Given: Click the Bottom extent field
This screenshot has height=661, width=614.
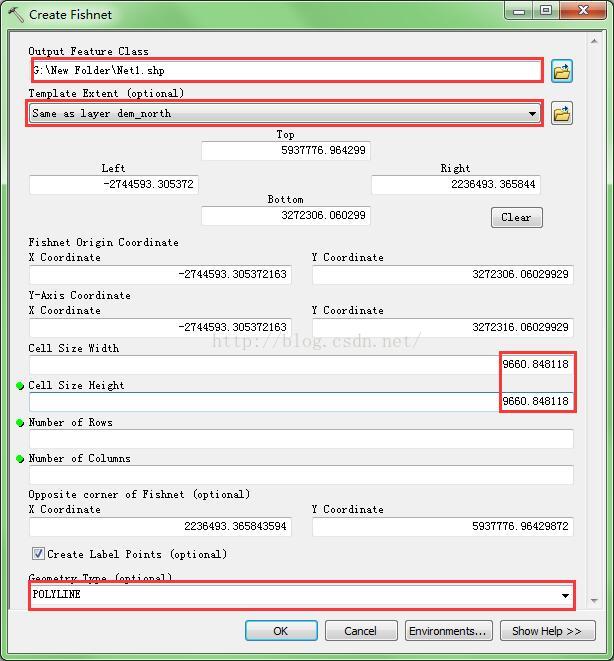Looking at the screenshot, I should 286,215.
